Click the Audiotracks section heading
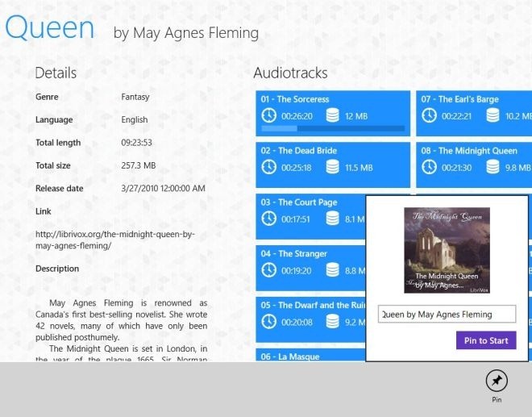The width and height of the screenshot is (532, 417). (x=290, y=73)
